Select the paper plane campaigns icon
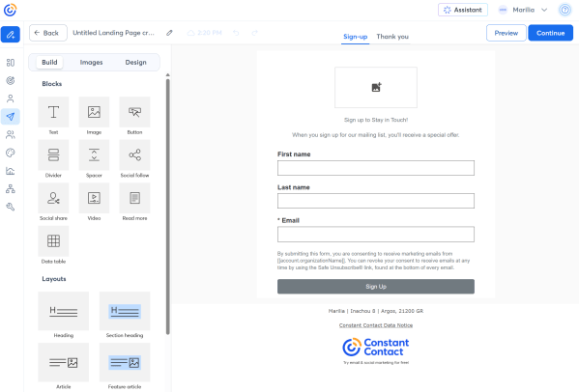Screen dimensions: 579x392 [11, 117]
